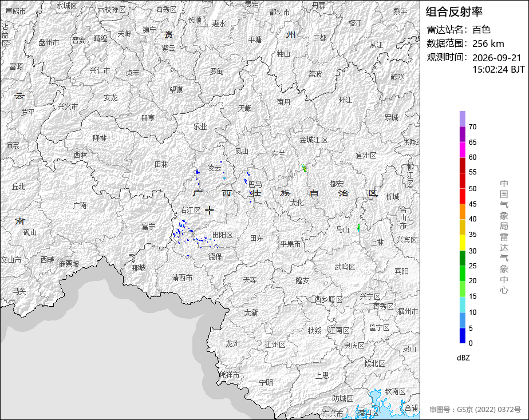Viewport: 529px width, 420px height.
Task: Select the yellow 30 dBZ legend swatch
Action: tap(462, 243)
